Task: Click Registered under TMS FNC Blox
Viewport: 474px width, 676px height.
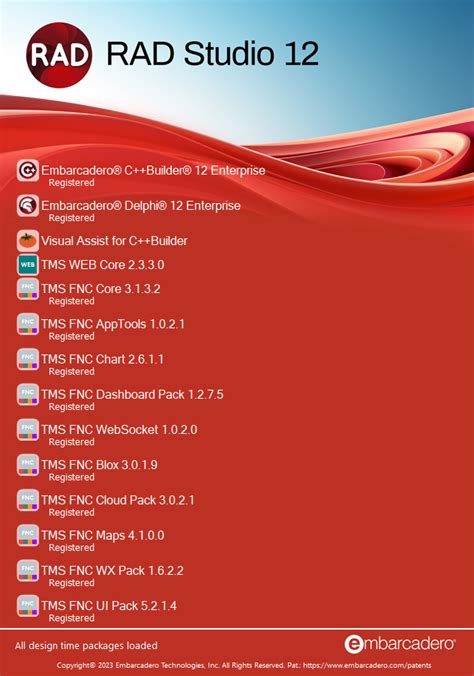Action: 72,477
